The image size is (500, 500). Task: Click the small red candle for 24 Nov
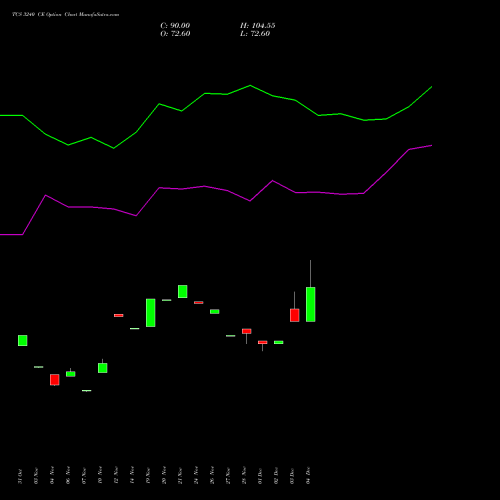click(199, 302)
